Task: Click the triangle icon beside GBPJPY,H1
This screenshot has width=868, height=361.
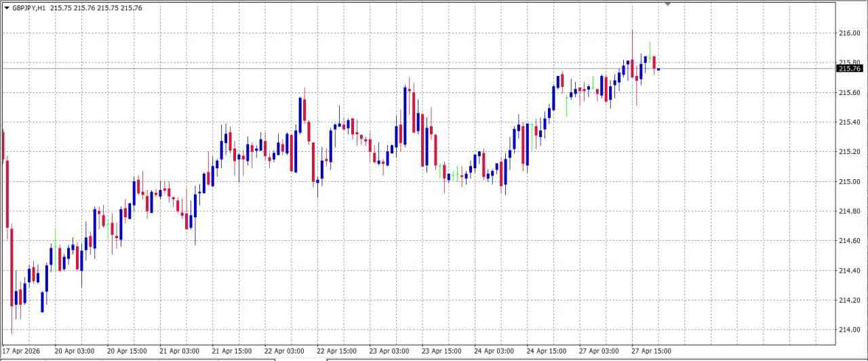Action: [x=6, y=8]
